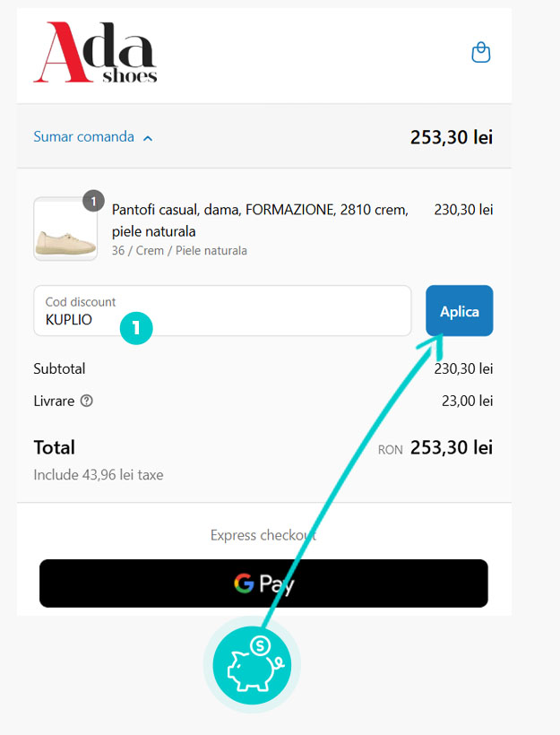Click the order total in the summary header
This screenshot has width=560, height=735.
click(x=452, y=137)
